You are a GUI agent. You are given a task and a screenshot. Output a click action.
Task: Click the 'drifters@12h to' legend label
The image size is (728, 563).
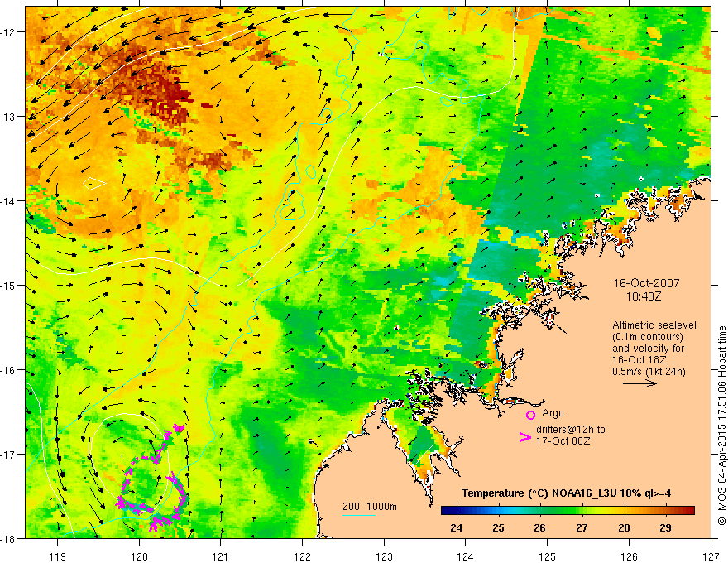pyautogui.click(x=571, y=429)
